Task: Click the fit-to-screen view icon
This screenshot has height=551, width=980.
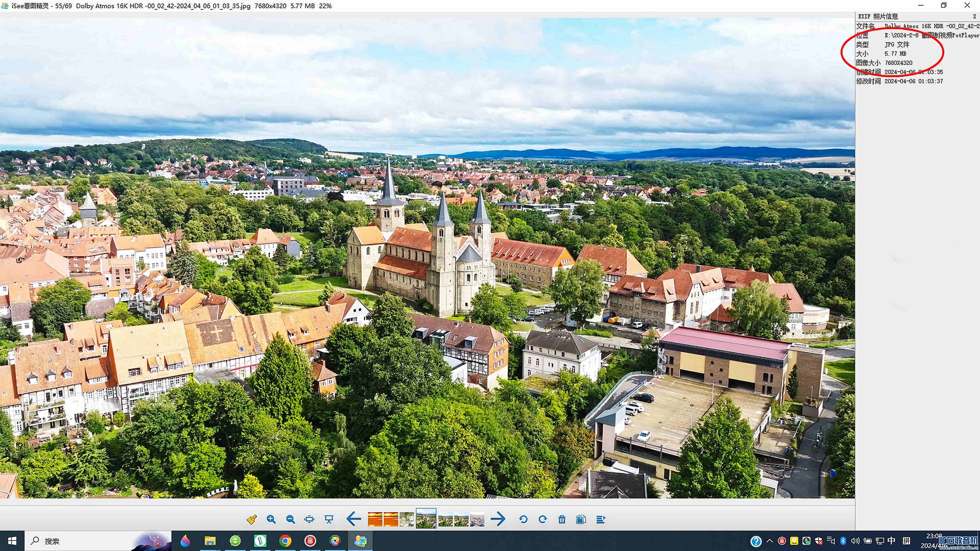Action: click(x=310, y=519)
